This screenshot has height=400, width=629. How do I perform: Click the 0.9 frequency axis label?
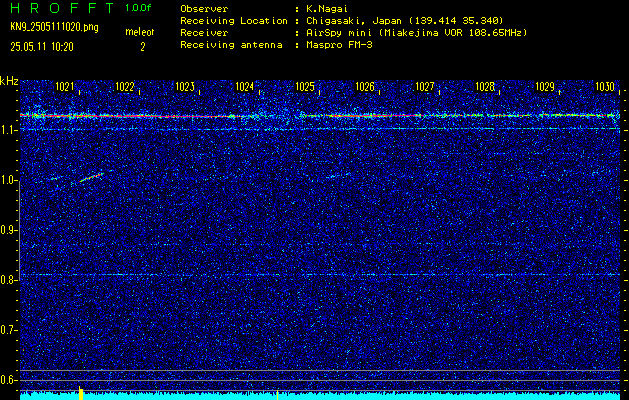click(x=8, y=230)
